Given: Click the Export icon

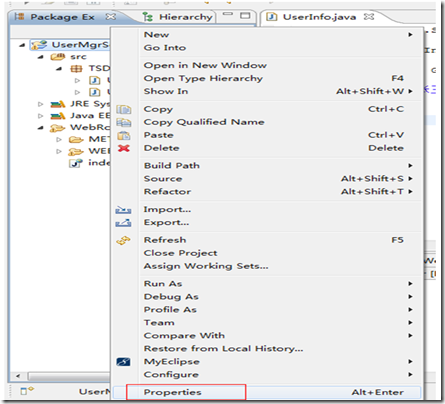Looking at the screenshot, I should pos(123,223).
